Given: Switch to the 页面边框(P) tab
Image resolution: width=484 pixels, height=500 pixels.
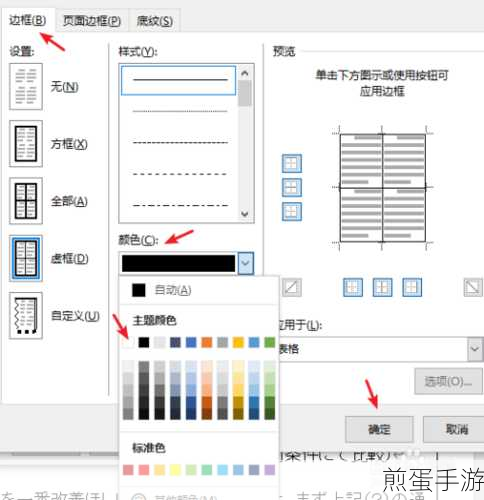Looking at the screenshot, I should [92, 21].
